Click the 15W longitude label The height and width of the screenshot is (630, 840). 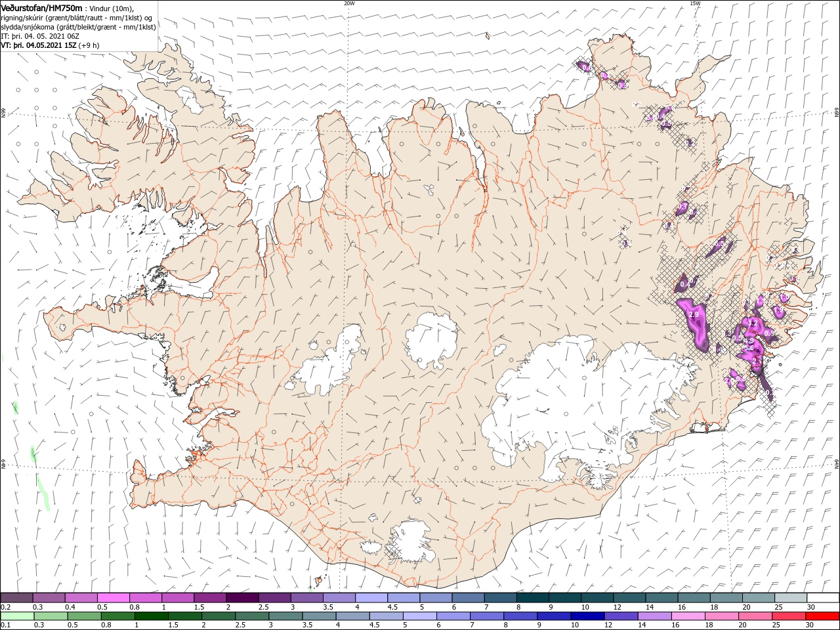tap(695, 3)
